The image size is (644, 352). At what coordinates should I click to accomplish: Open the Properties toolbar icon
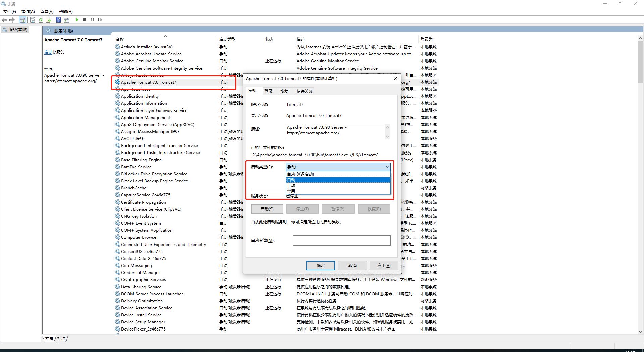coord(33,20)
